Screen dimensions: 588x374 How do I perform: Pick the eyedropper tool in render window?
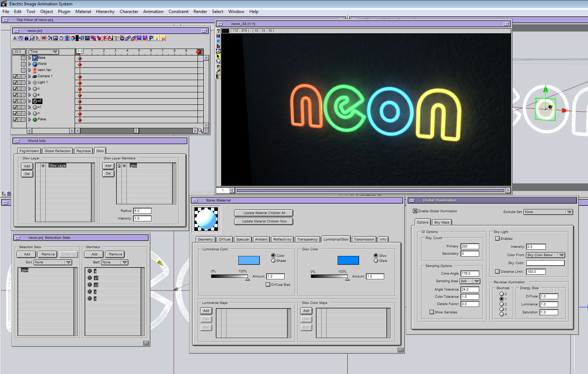pos(218,71)
